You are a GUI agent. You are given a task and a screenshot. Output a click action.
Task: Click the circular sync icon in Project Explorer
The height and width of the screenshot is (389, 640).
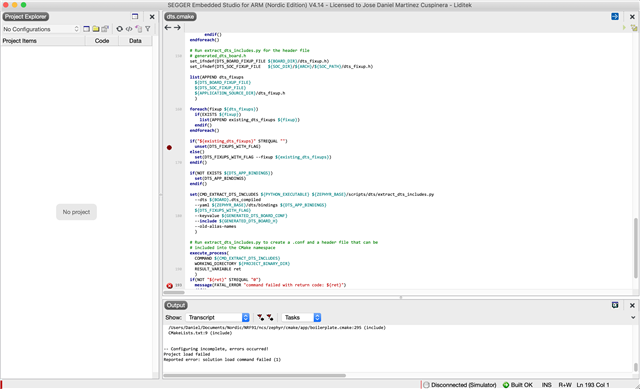point(119,29)
